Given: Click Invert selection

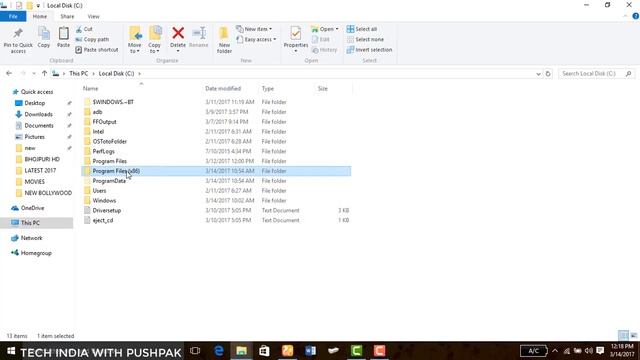Looking at the screenshot, I should coord(369,50).
